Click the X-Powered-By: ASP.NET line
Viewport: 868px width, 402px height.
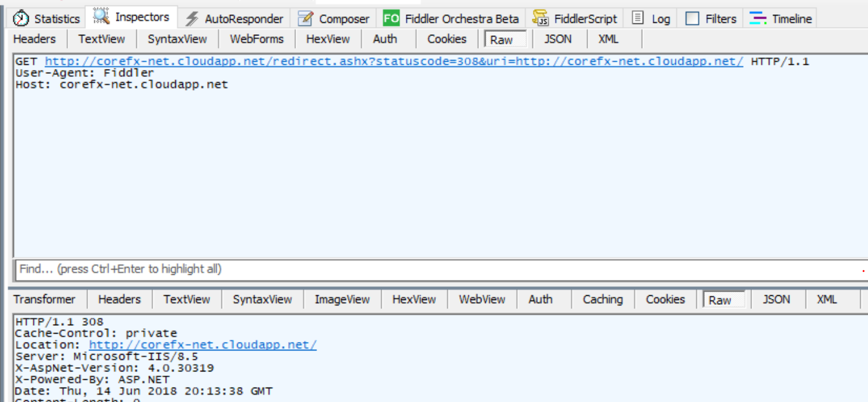(x=92, y=379)
